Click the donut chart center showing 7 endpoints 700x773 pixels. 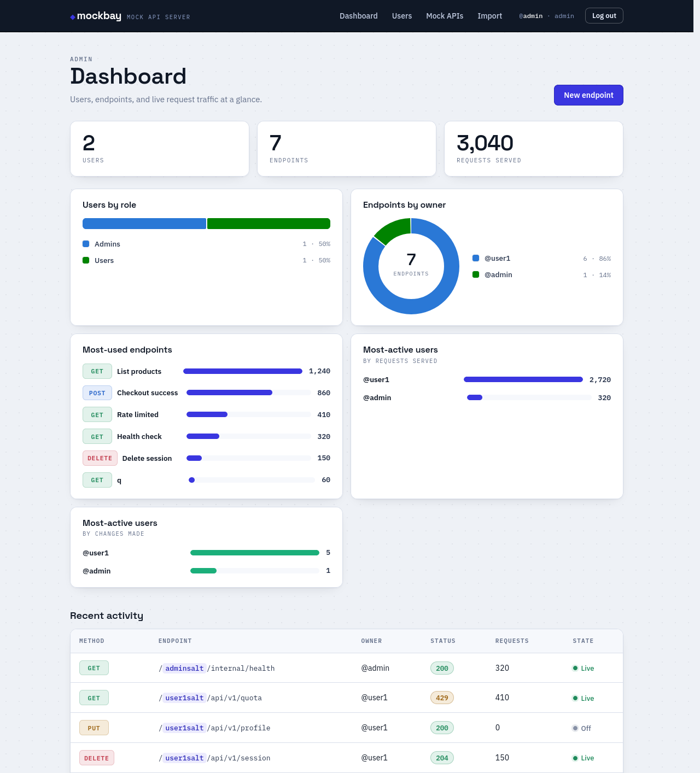pyautogui.click(x=411, y=265)
